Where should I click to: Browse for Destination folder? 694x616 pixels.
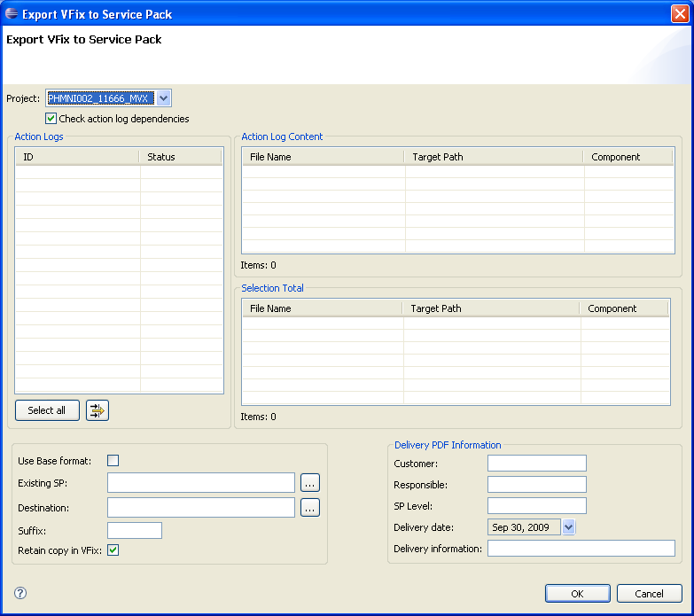309,508
